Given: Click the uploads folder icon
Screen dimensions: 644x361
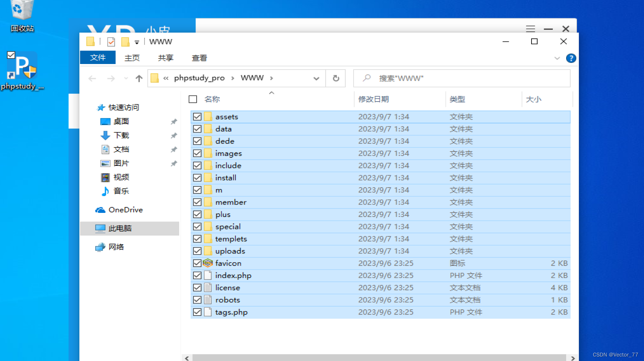Looking at the screenshot, I should (208, 251).
